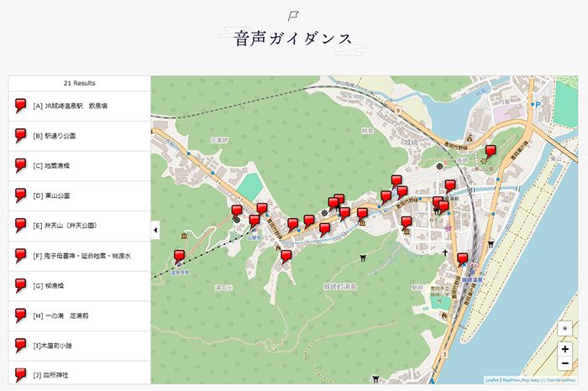Click the map marker pointing at 山麓駅 station
Image resolution: width=588 pixels, height=391 pixels.
[255, 222]
